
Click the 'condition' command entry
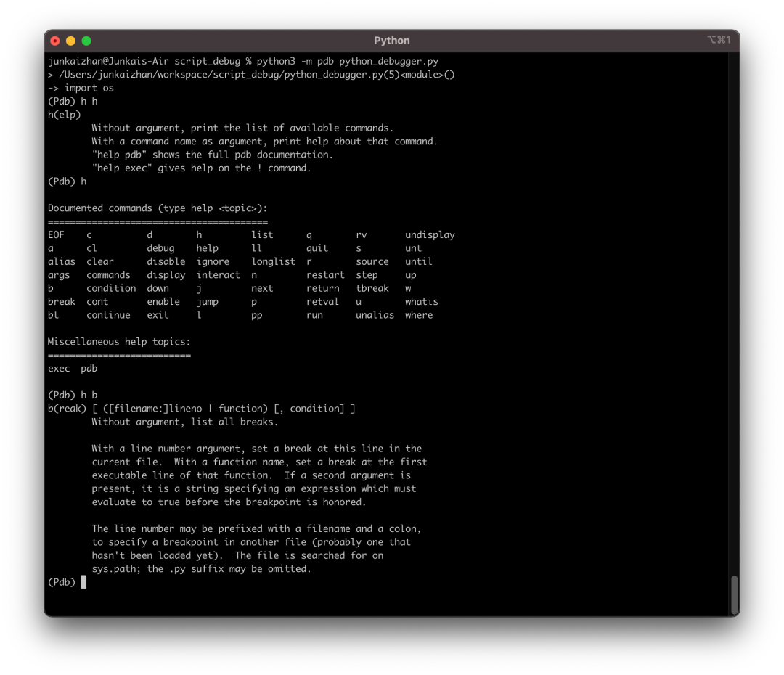pos(111,288)
